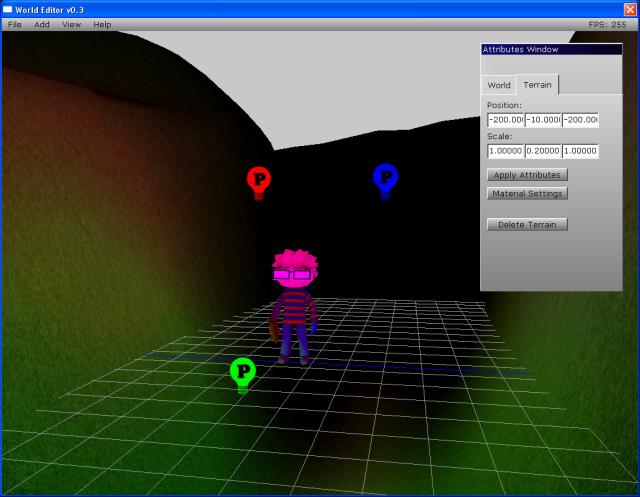This screenshot has width=640, height=497.
Task: Click the Attributes Window title bar
Action: click(551, 49)
